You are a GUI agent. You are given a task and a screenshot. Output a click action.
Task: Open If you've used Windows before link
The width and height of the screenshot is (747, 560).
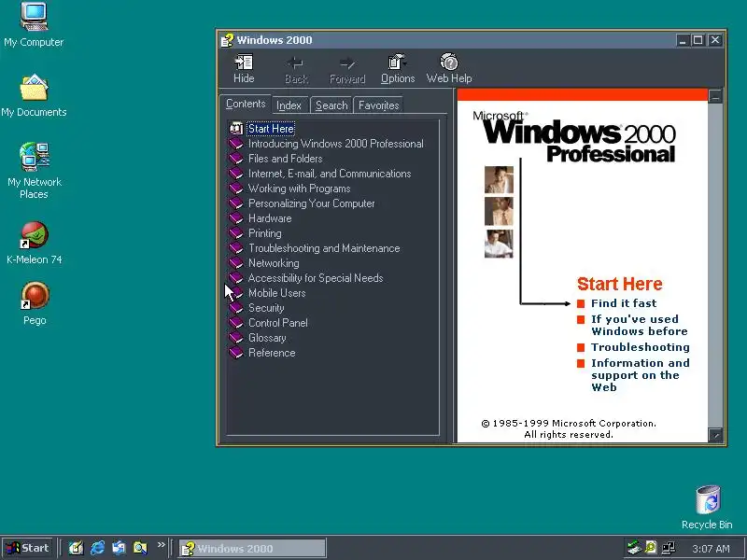[x=640, y=325]
